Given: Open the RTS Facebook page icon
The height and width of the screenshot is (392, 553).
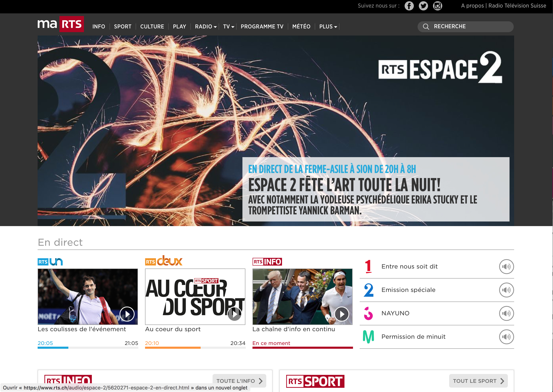Looking at the screenshot, I should click(x=409, y=6).
